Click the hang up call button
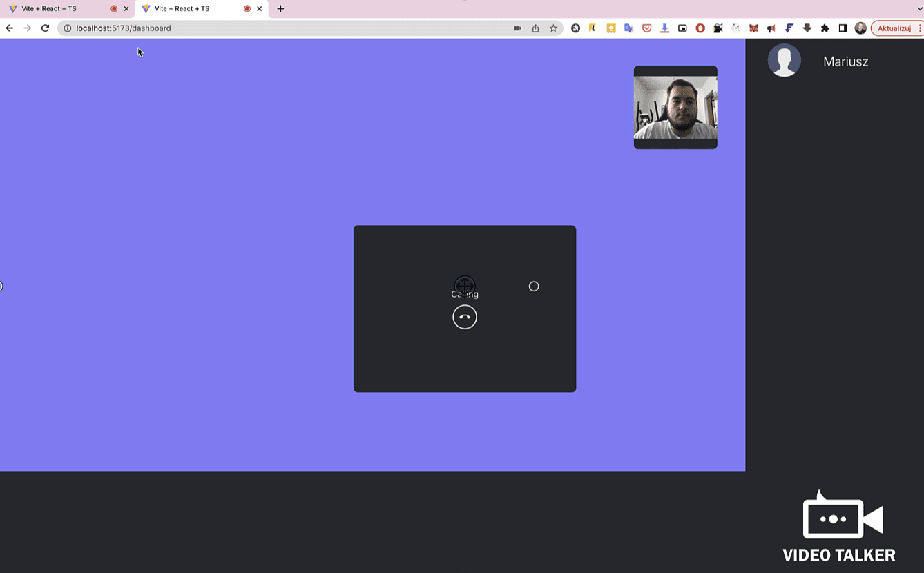 coord(465,317)
